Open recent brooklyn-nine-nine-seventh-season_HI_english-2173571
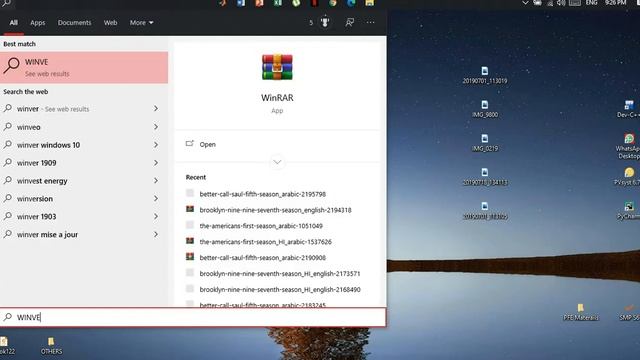The width and height of the screenshot is (640, 360). point(280,274)
